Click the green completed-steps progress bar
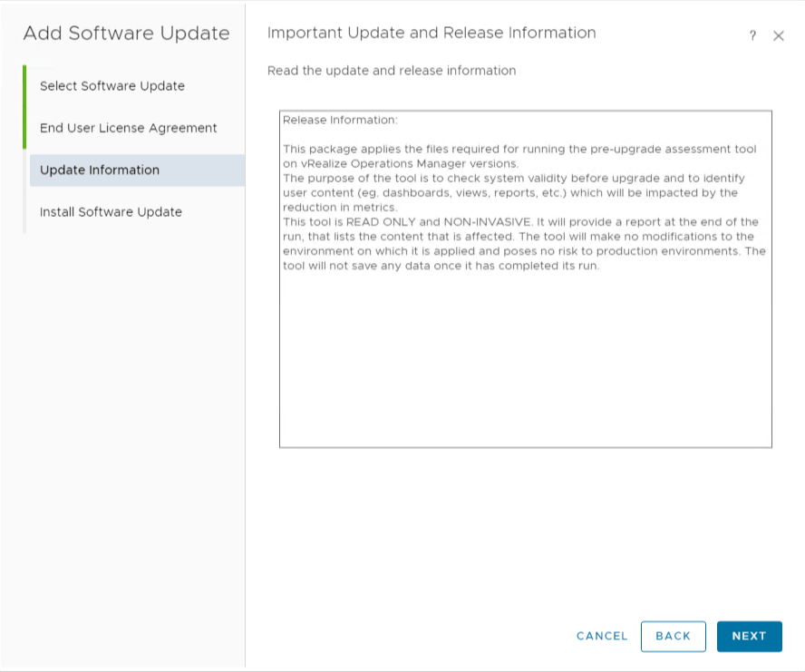The image size is (805, 672). pyautogui.click(x=24, y=107)
